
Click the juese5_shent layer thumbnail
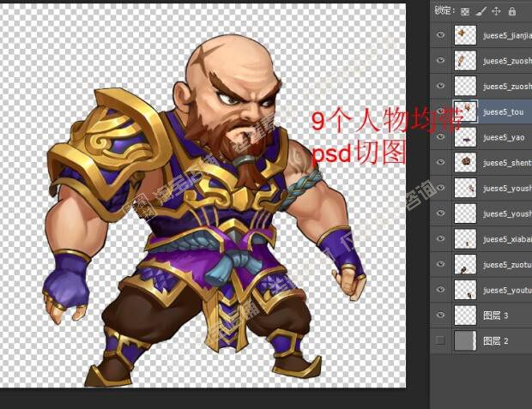(x=465, y=162)
